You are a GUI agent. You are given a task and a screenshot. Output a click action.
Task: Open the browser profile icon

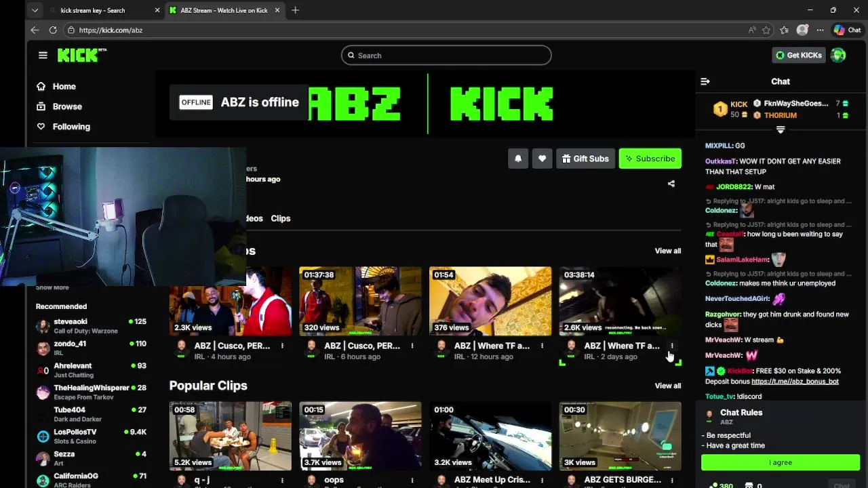coord(802,30)
